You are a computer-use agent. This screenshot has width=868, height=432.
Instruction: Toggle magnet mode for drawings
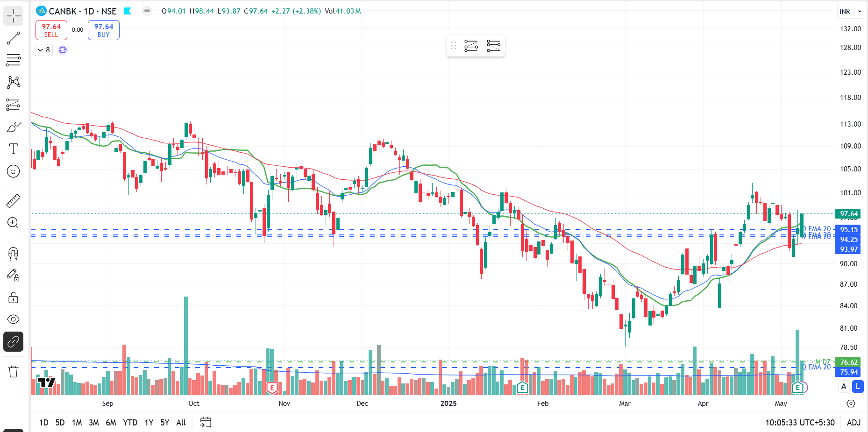coord(14,253)
